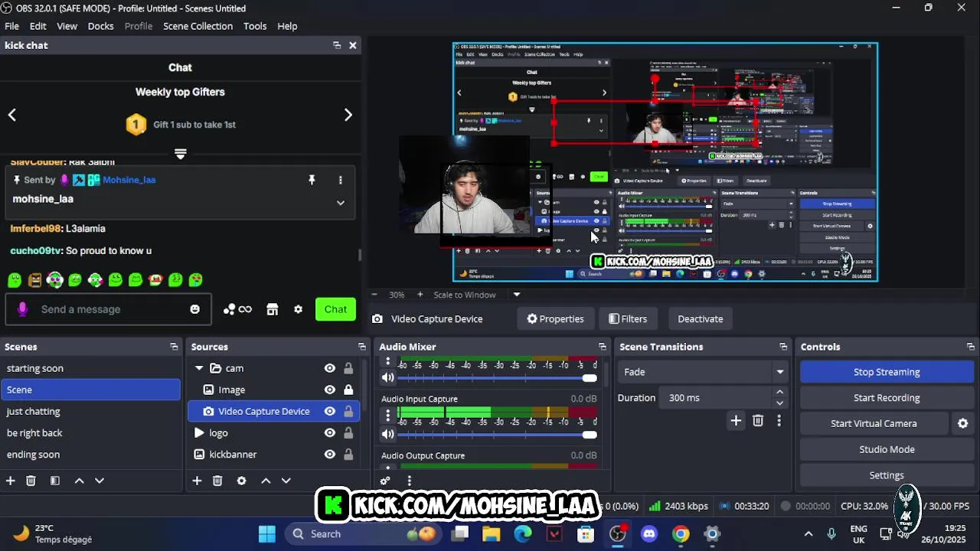This screenshot has width=980, height=551.
Task: Open the Audio Input Capture three-dot options
Action: coord(388,416)
